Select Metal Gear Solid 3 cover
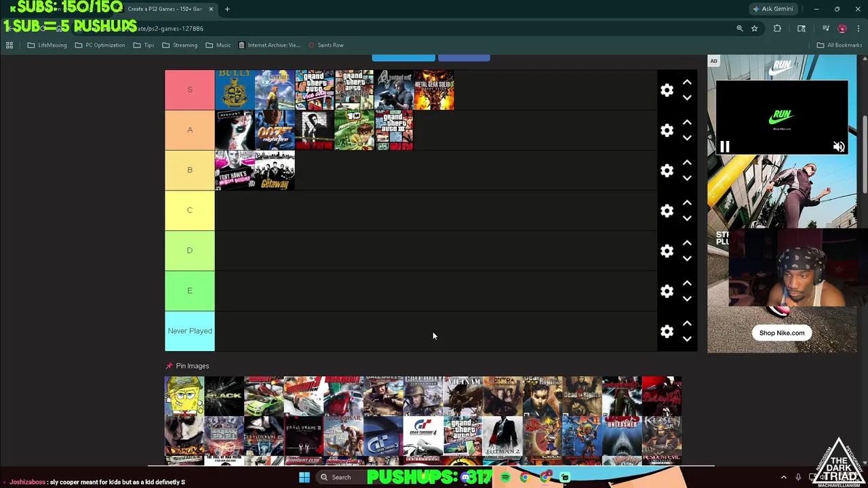The image size is (868, 488). coord(434,89)
